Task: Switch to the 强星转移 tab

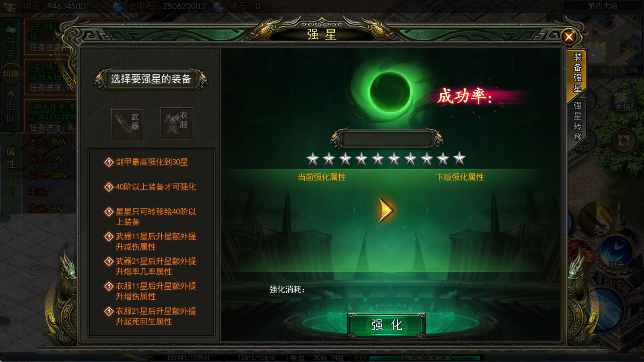Action: coord(578,121)
